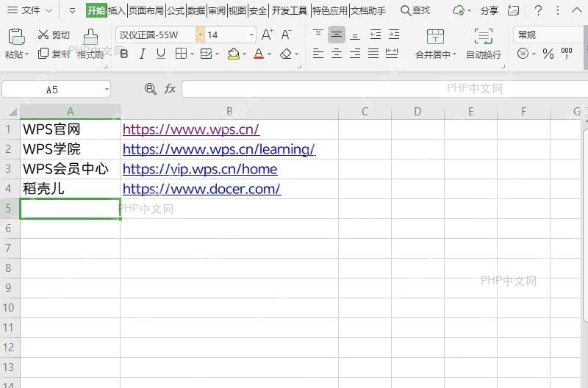Toggle vertical middle alignment
This screenshot has height=388, width=588.
coord(337,35)
